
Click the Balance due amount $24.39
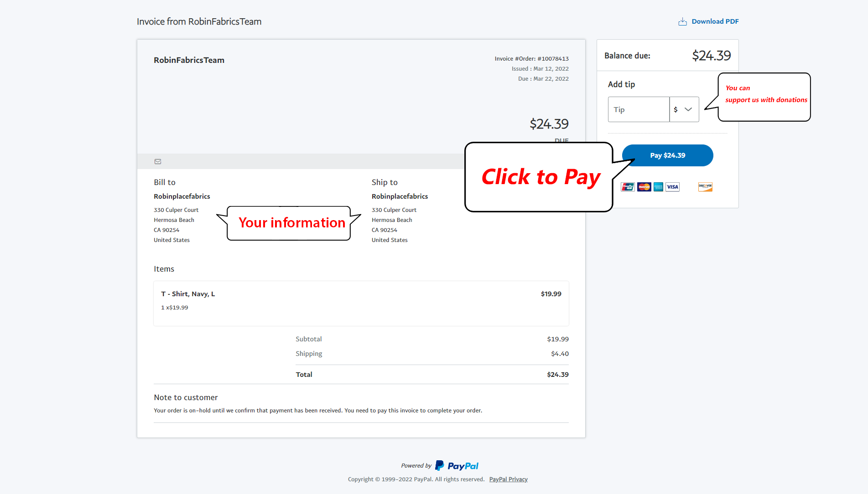pyautogui.click(x=711, y=56)
